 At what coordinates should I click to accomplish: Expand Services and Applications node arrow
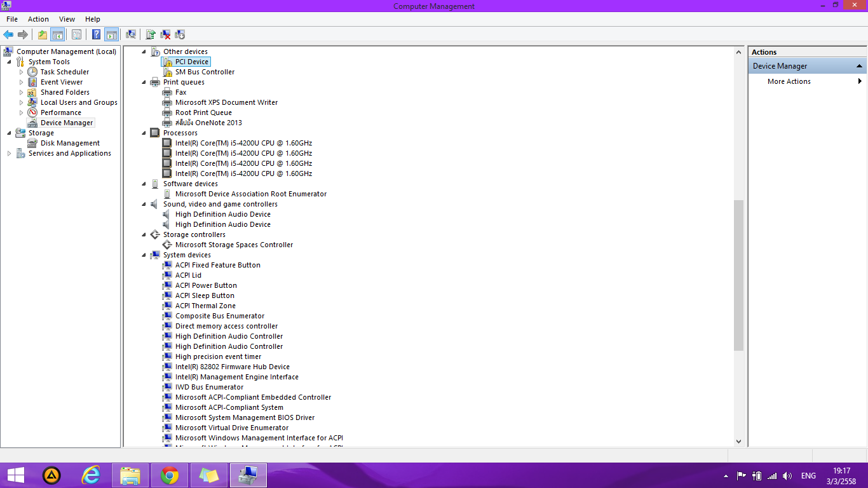point(9,153)
